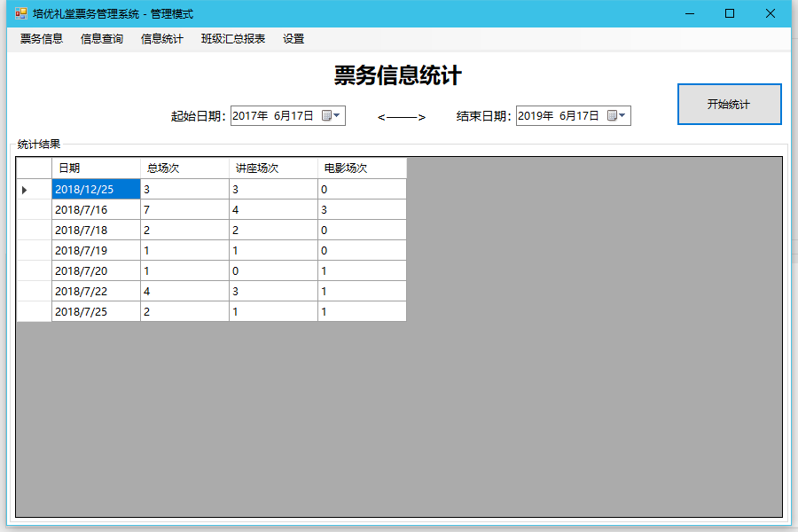Select row header with current-row arrow
The width and height of the screenshot is (798, 532).
[34, 190]
